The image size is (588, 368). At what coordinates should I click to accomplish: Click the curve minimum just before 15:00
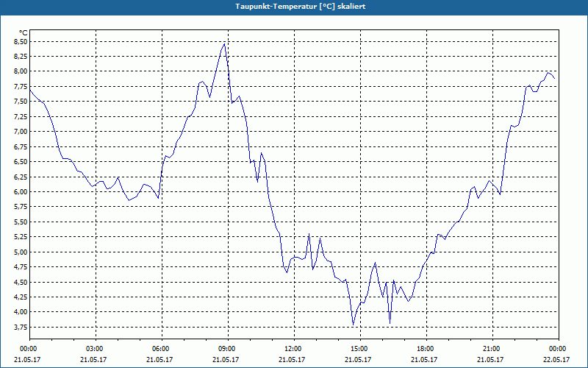pos(353,325)
